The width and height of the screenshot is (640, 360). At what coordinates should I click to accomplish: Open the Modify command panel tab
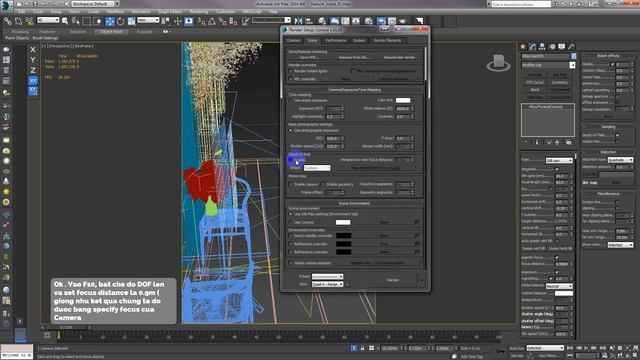(x=533, y=47)
